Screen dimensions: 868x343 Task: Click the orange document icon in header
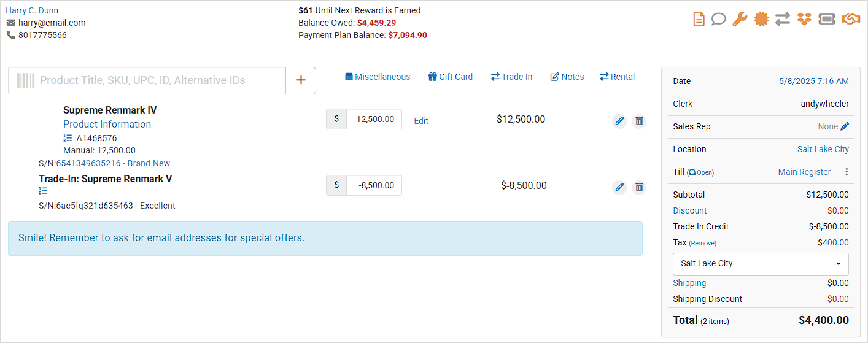click(699, 19)
